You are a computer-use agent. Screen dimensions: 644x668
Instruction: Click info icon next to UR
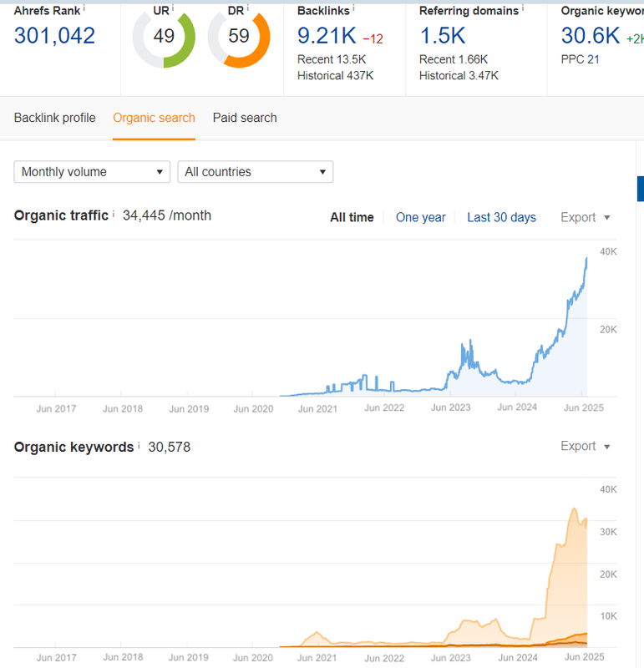click(173, 8)
